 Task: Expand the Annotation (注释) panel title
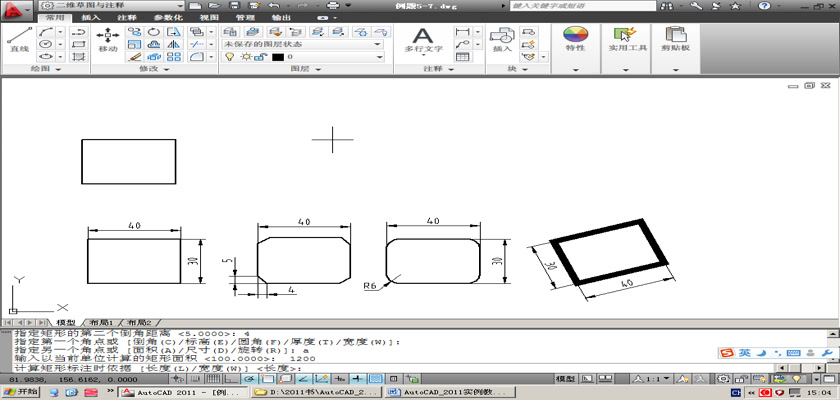coord(439,69)
